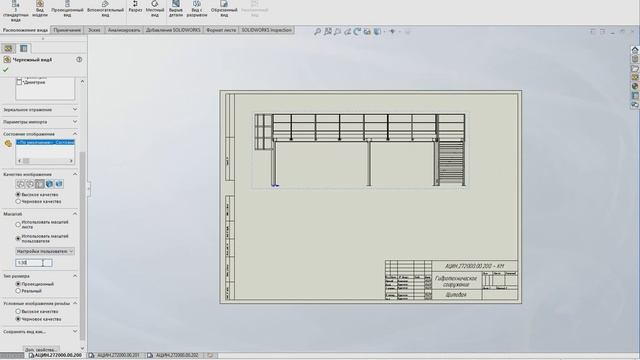This screenshot has width=640, height=360.
Task: Select shaded with edges display style
Action: 49,184
